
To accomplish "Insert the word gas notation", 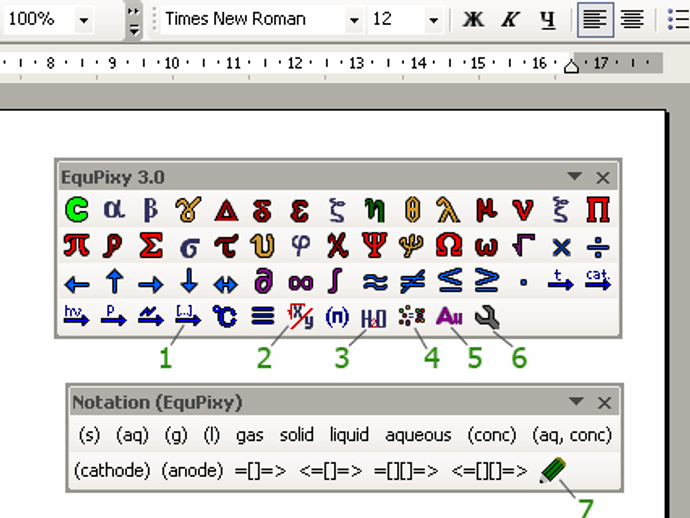I will [250, 435].
